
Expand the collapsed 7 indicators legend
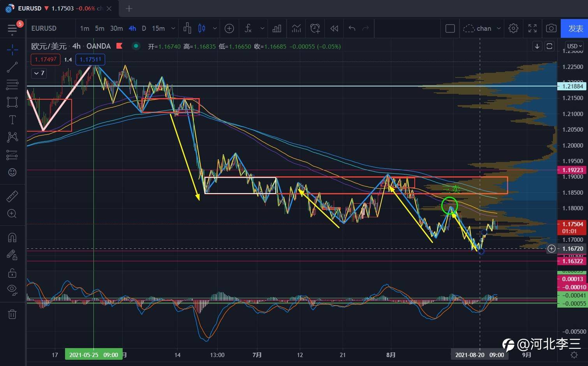coord(39,73)
